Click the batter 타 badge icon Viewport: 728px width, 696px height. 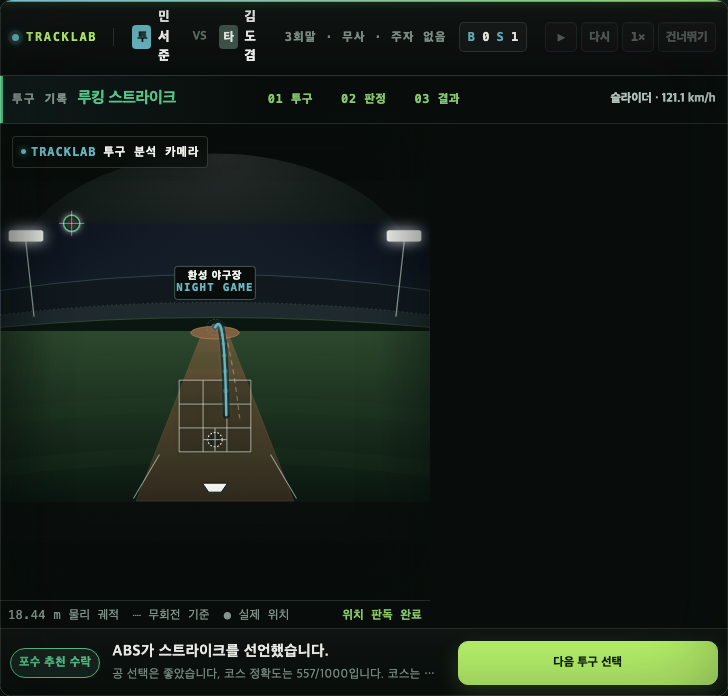[x=228, y=37]
